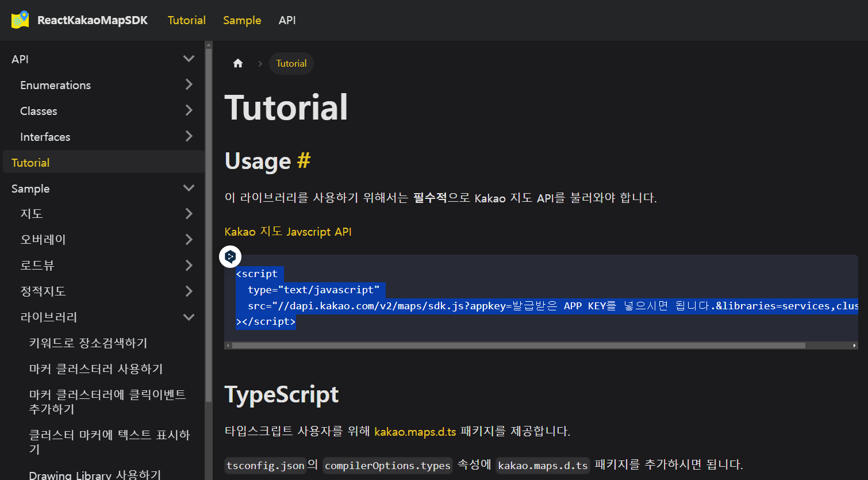Click the compilerOptions.types inline code
The height and width of the screenshot is (480, 868).
click(387, 465)
